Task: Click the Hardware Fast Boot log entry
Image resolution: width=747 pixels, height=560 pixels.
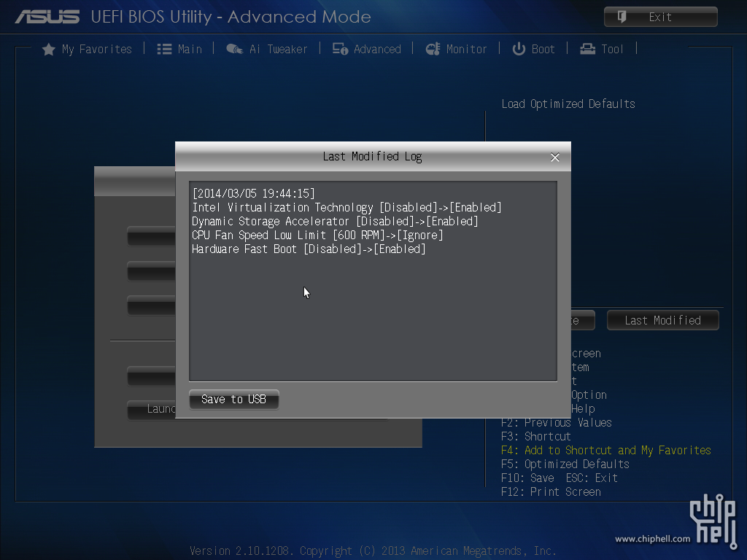Action: click(309, 249)
